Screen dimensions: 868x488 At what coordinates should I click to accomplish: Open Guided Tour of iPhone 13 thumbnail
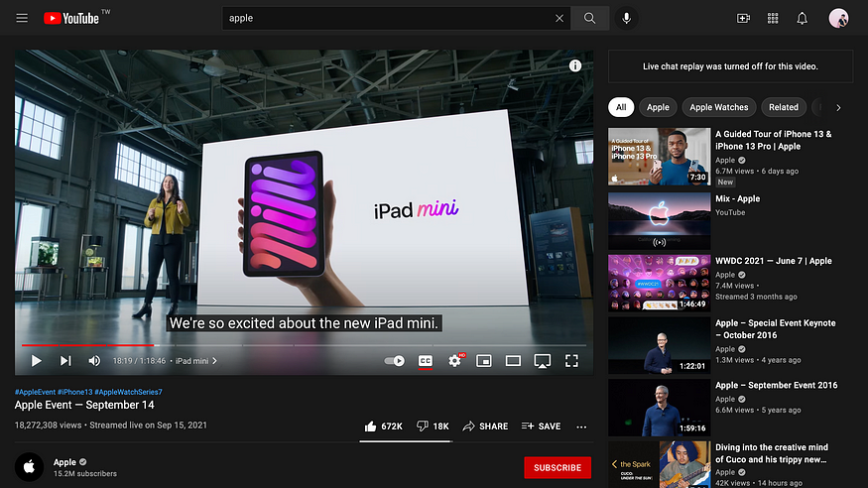coord(659,157)
